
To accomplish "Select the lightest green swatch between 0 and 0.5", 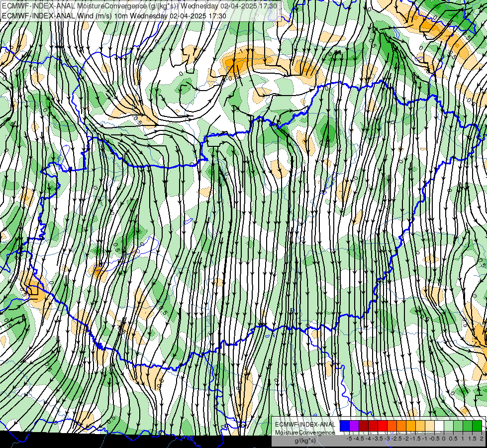I will 449,426.
